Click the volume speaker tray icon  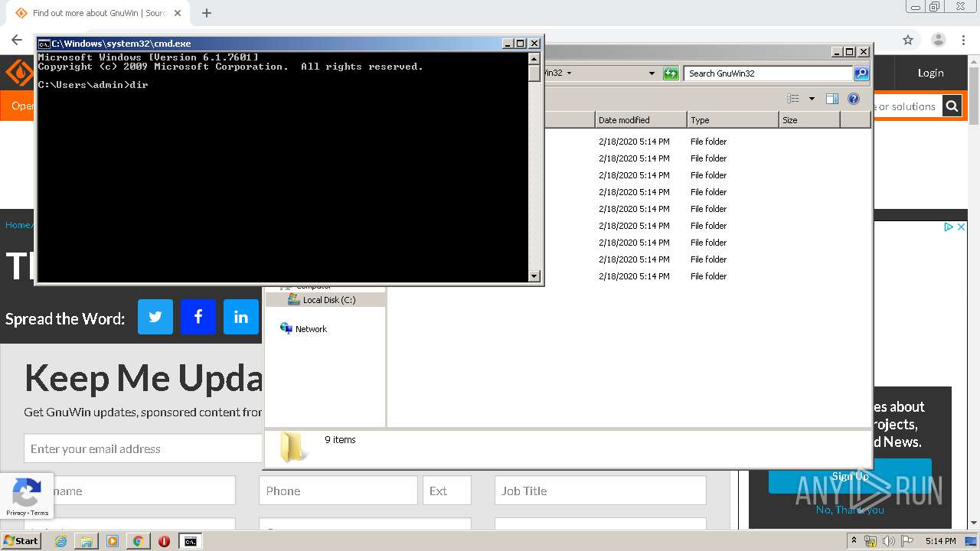(888, 541)
